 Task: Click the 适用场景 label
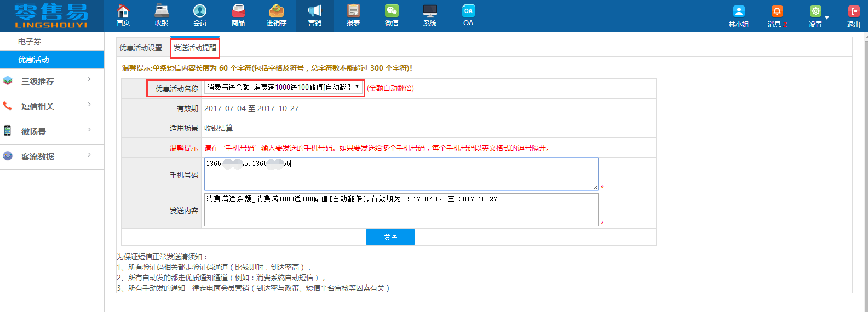pyautogui.click(x=184, y=128)
